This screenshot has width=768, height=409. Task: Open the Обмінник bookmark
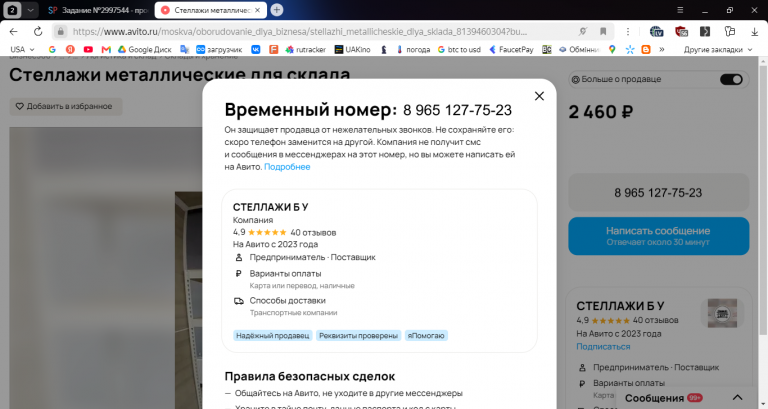coord(579,49)
